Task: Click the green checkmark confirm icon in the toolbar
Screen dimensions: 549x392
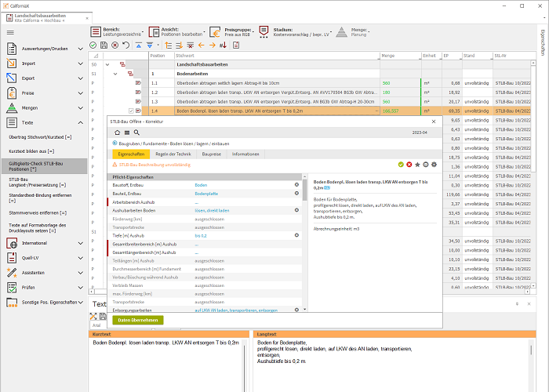Action: (93, 45)
